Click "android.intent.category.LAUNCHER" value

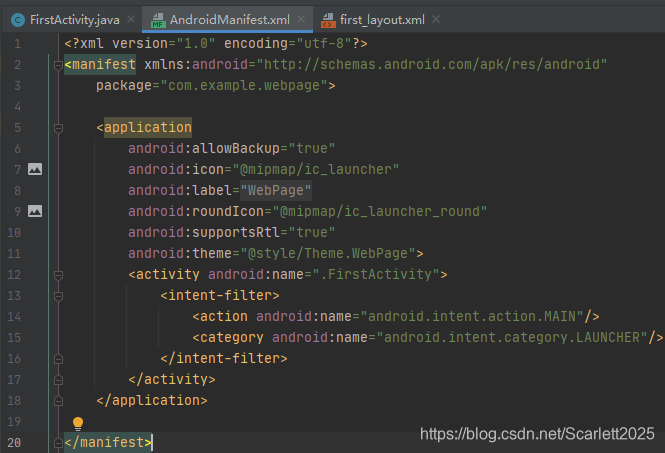(x=512, y=337)
